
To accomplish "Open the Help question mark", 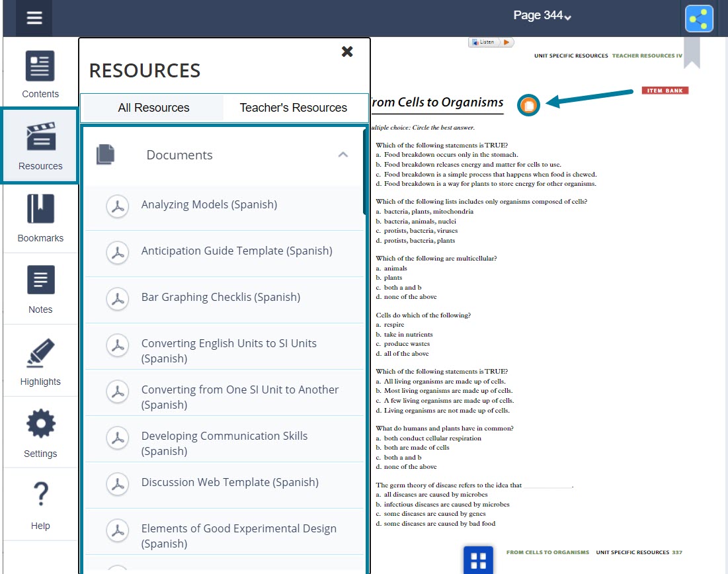I will pyautogui.click(x=40, y=505).
